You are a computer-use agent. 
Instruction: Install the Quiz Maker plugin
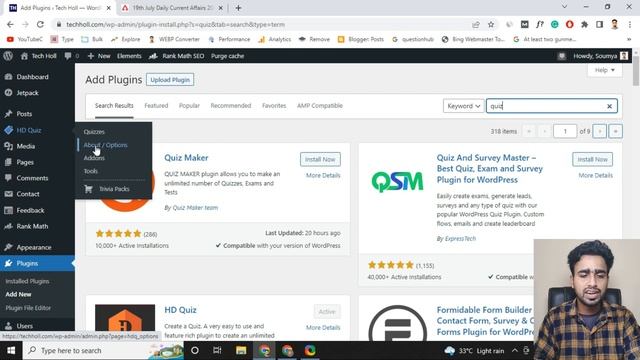click(x=320, y=159)
